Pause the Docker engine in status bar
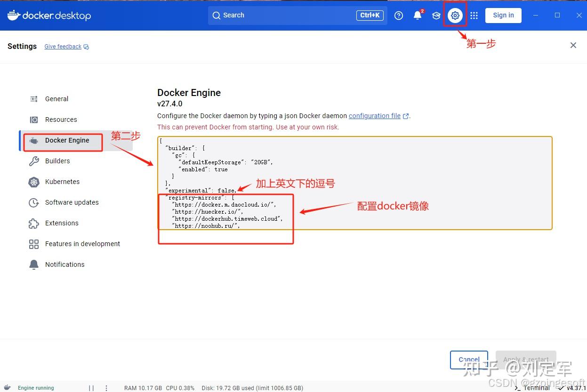 coord(91,388)
